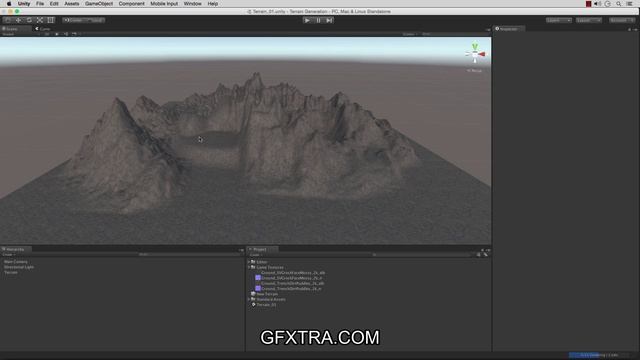Screen dimensions: 640x360
Task: Open the Window menu
Action: (x=192, y=4)
